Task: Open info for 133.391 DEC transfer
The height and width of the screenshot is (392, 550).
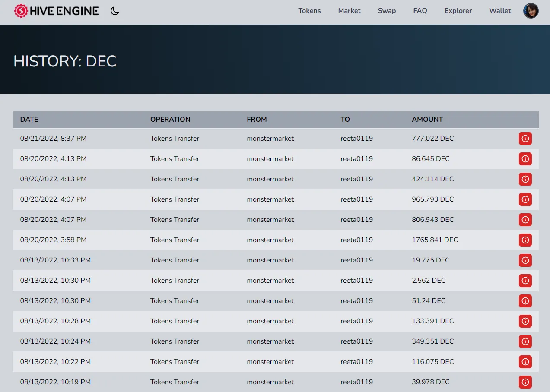Action: point(525,321)
